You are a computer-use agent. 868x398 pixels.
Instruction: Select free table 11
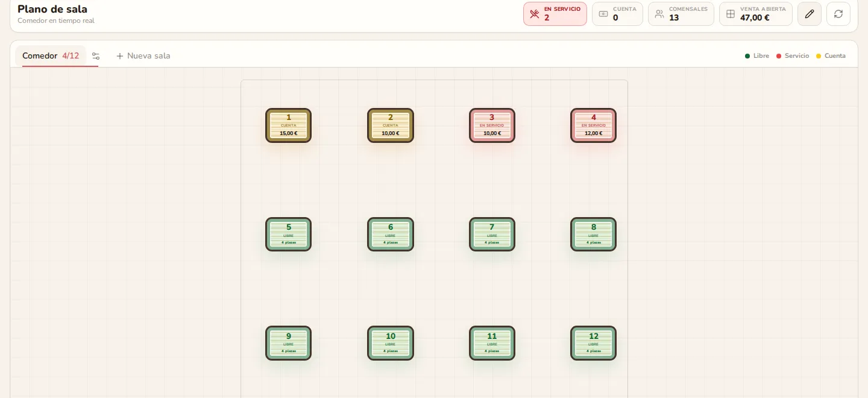[492, 343]
